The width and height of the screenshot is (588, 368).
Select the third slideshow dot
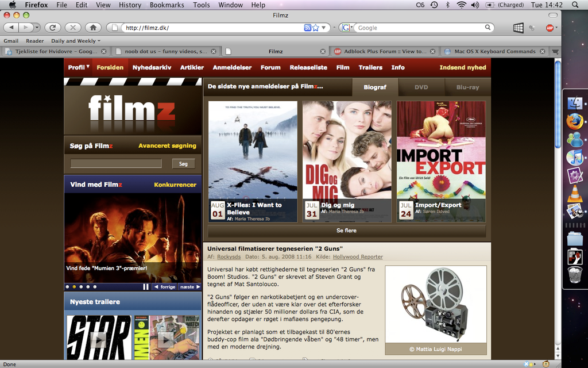coord(81,287)
